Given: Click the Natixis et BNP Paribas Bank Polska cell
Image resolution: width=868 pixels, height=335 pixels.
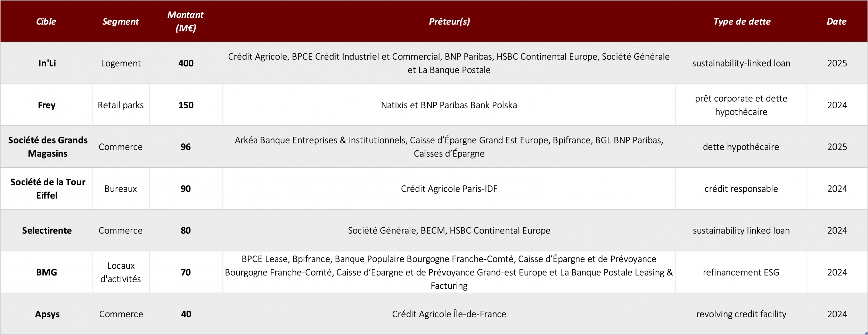Looking at the screenshot, I should pos(449,105).
